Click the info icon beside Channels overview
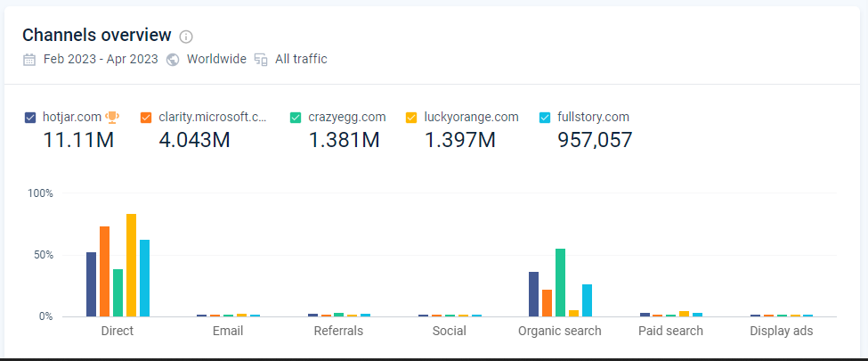The height and width of the screenshot is (361, 868). click(187, 37)
